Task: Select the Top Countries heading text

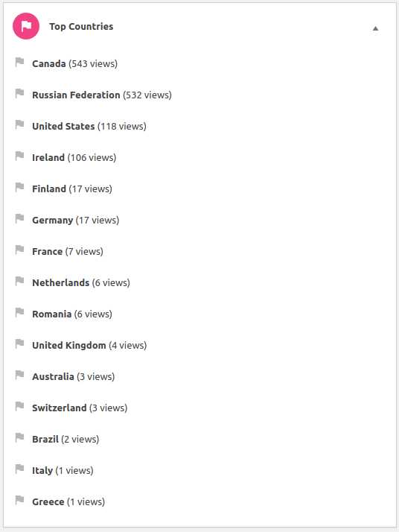Action: tap(81, 27)
